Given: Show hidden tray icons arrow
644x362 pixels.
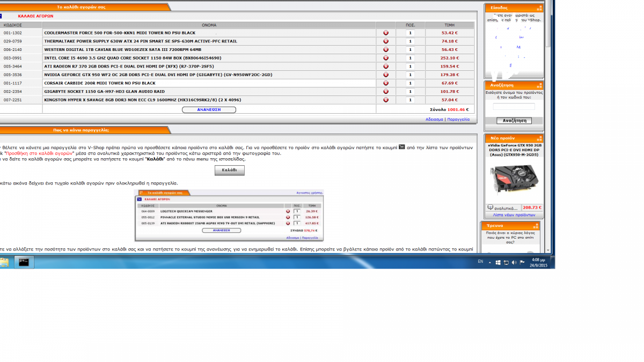Looking at the screenshot, I should click(x=490, y=262).
